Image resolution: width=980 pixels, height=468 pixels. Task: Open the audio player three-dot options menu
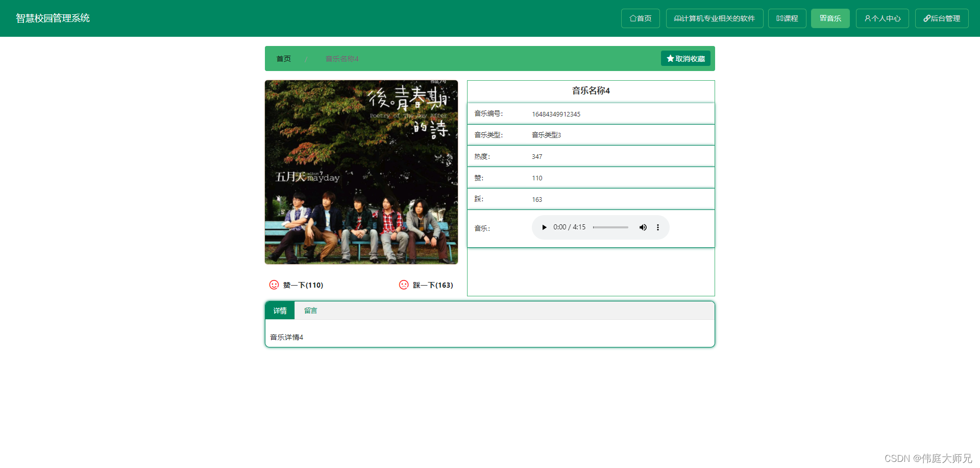[x=658, y=227]
